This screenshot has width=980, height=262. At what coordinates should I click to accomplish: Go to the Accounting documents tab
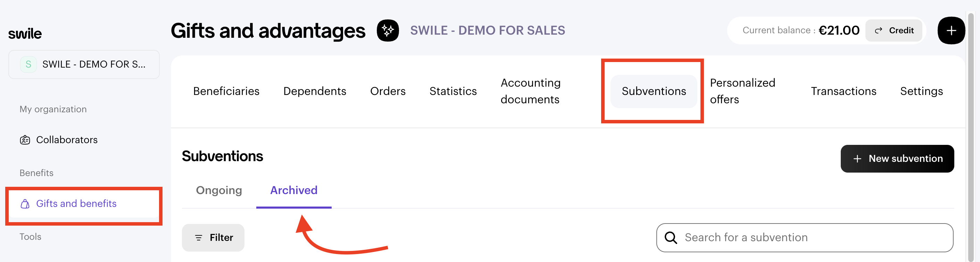530,91
